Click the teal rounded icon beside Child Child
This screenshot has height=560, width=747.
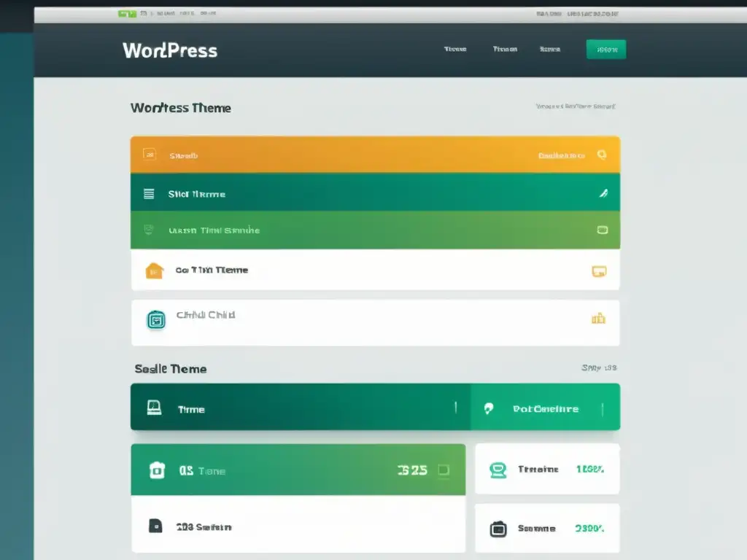coord(156,320)
